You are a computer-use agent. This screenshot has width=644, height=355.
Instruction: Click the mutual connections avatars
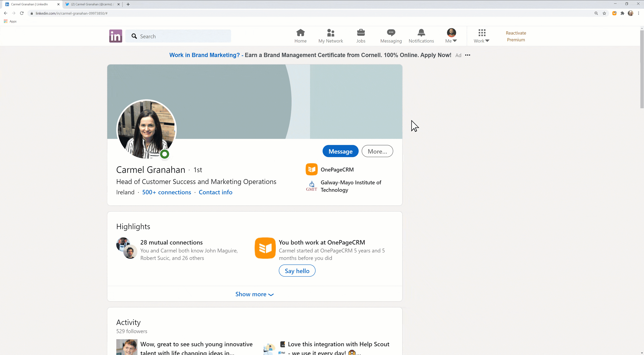127,248
